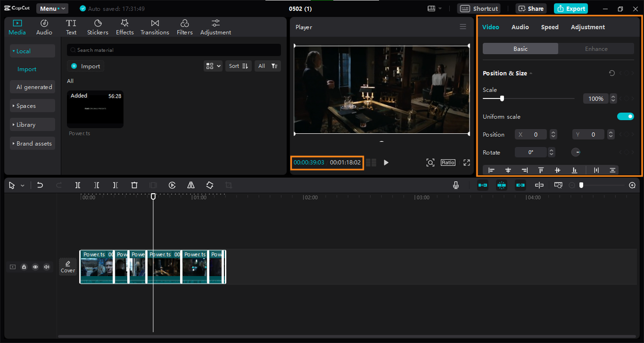The height and width of the screenshot is (343, 644).
Task: Toggle auto snapping on timeline
Action: coord(502,185)
